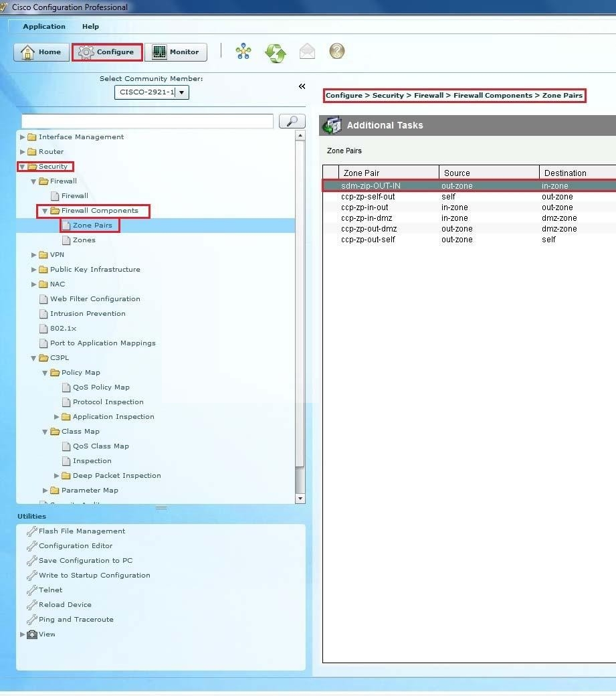Click the Flash File Management wrench icon

(31, 531)
